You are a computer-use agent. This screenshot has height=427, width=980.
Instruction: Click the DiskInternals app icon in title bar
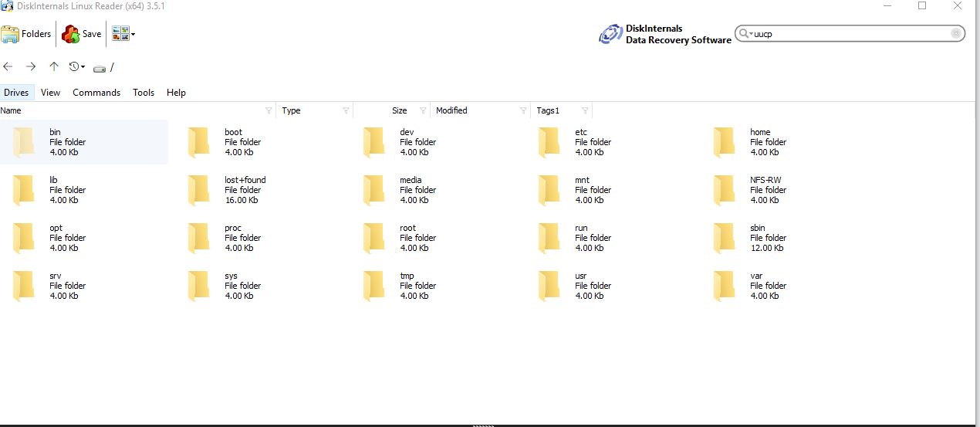click(x=7, y=5)
